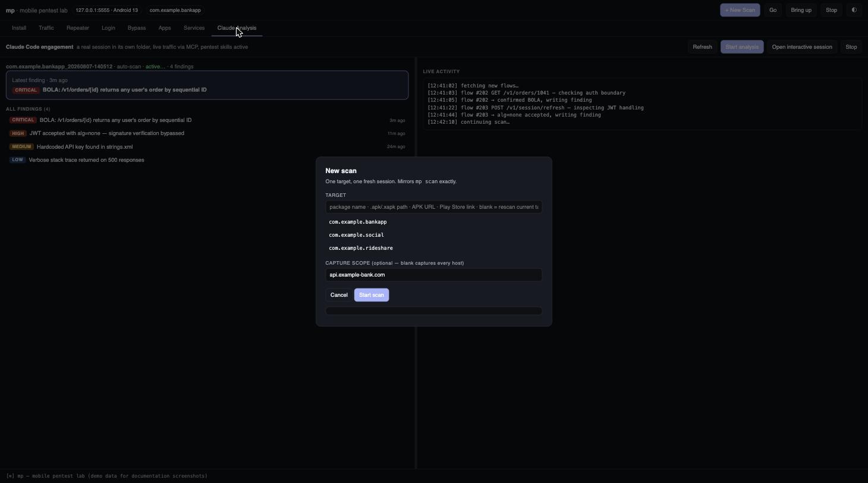Click the '[12:41:02] fetching new flows…' line
Image resolution: width=868 pixels, height=483 pixels.
point(473,86)
